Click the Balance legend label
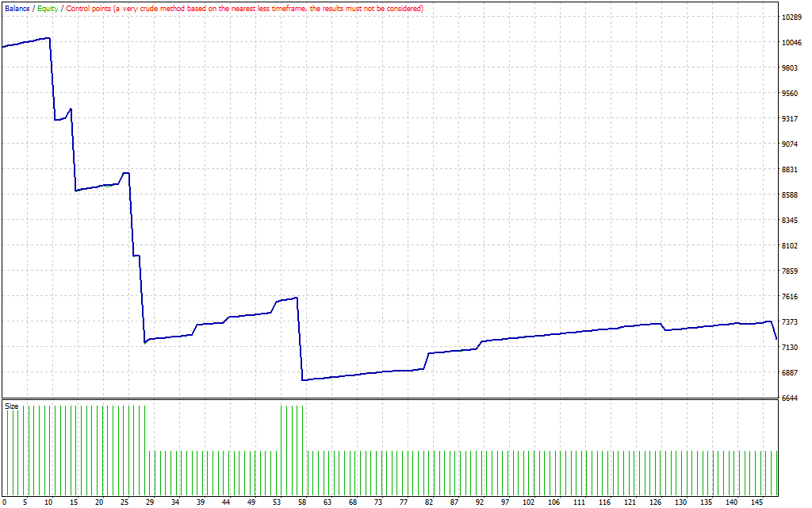 (17, 8)
